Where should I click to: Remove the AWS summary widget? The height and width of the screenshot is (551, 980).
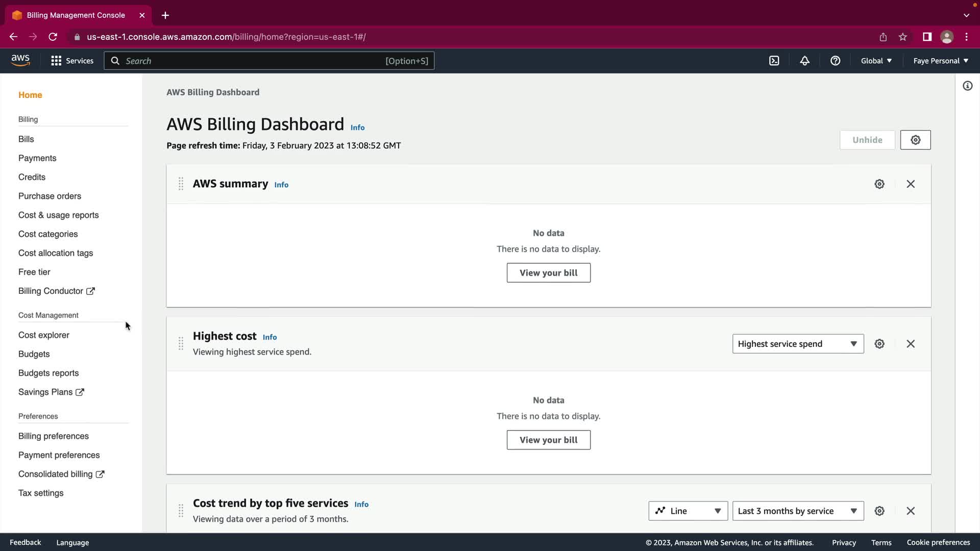911,184
